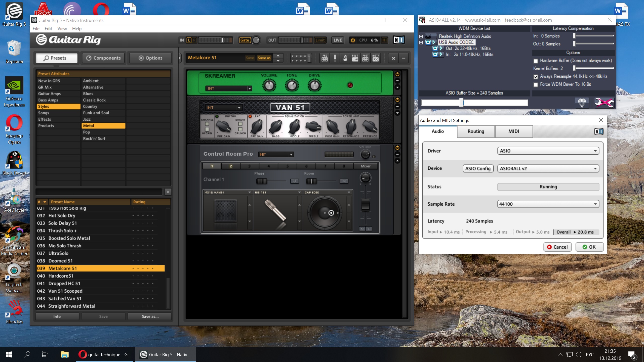
Task: Click the ASIO4ALL advanced wrench icon
Action: 604,103
